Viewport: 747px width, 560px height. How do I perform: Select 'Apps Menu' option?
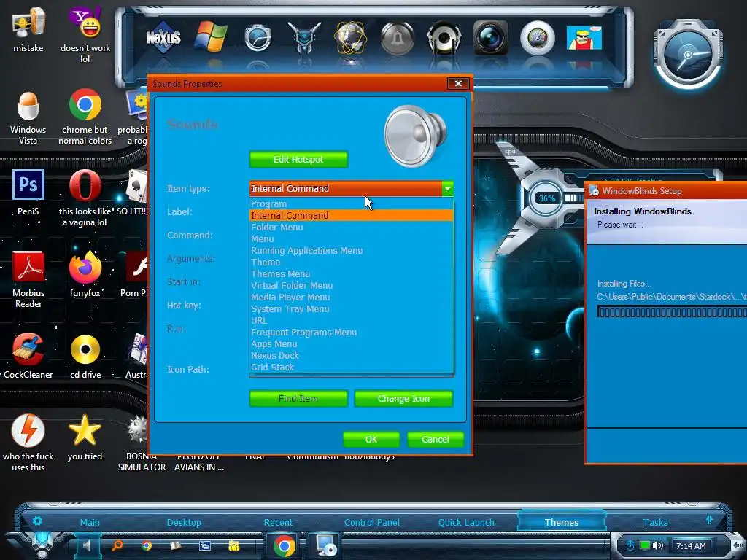[x=351, y=344]
